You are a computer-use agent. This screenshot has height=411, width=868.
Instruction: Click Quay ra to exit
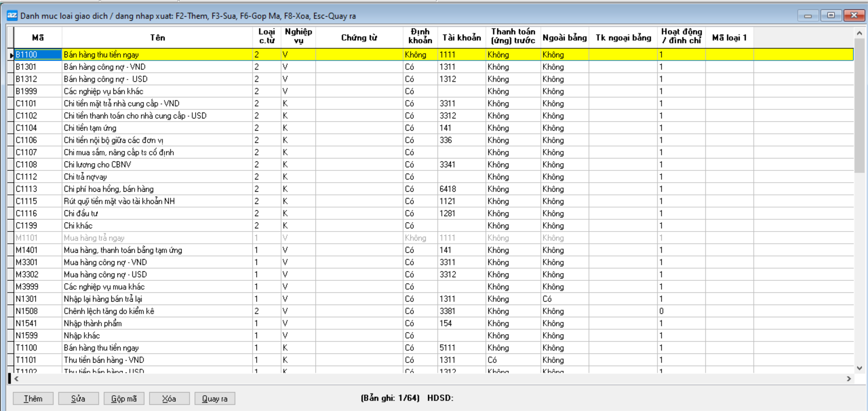[x=215, y=398]
